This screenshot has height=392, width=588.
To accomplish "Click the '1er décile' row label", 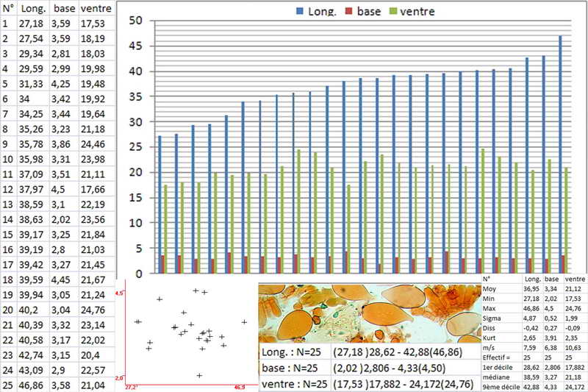I will coord(498,367).
